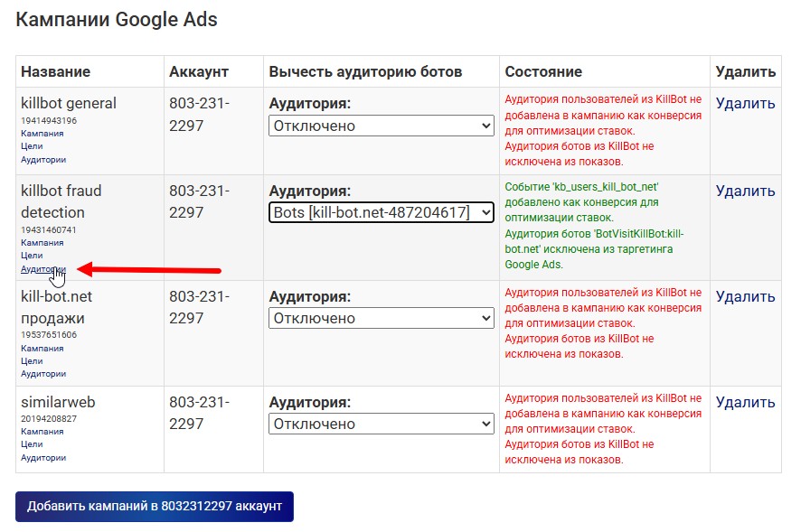This screenshot has width=801, height=532.
Task: Open Аудитории link under kill-bot.net продажи
Action: coord(43,374)
